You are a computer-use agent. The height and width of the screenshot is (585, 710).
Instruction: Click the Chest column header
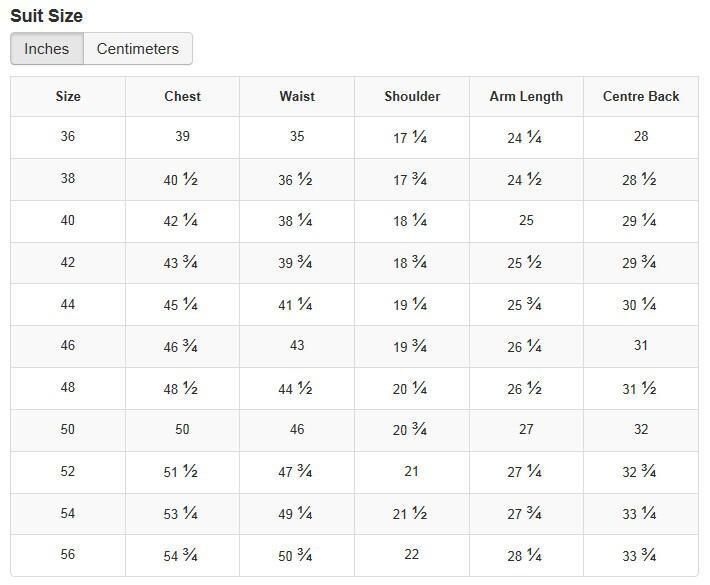[182, 96]
